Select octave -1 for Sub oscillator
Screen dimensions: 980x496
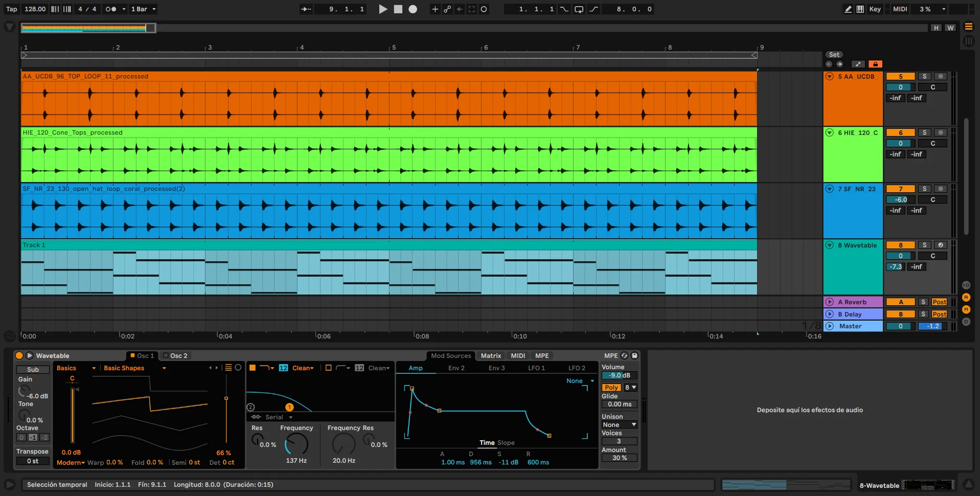(33, 438)
